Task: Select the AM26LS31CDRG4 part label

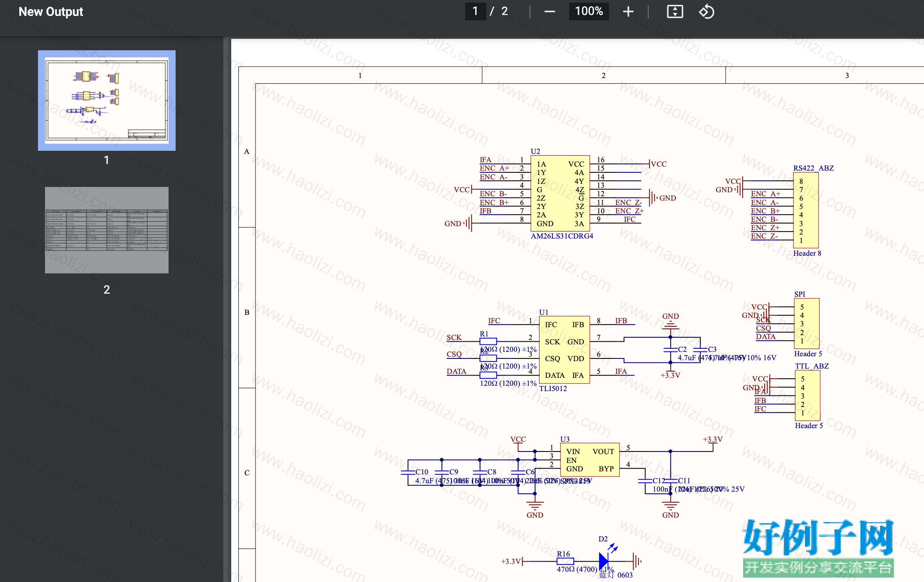Action: pyautogui.click(x=562, y=236)
